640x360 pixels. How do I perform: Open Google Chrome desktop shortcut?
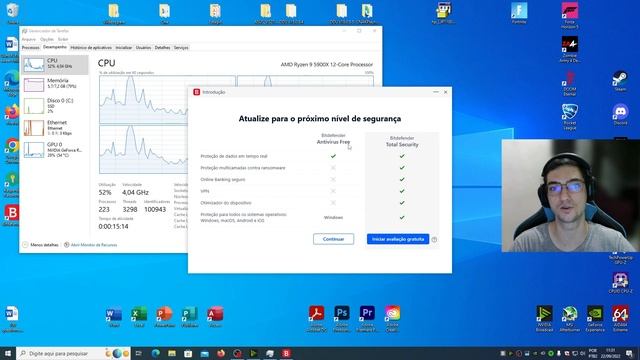click(11, 150)
